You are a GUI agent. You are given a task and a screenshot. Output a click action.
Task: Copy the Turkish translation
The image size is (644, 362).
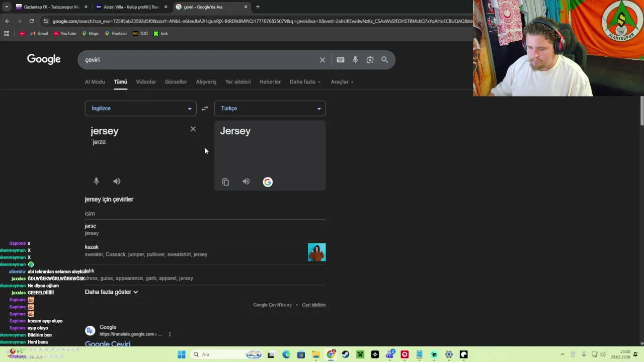pyautogui.click(x=225, y=182)
